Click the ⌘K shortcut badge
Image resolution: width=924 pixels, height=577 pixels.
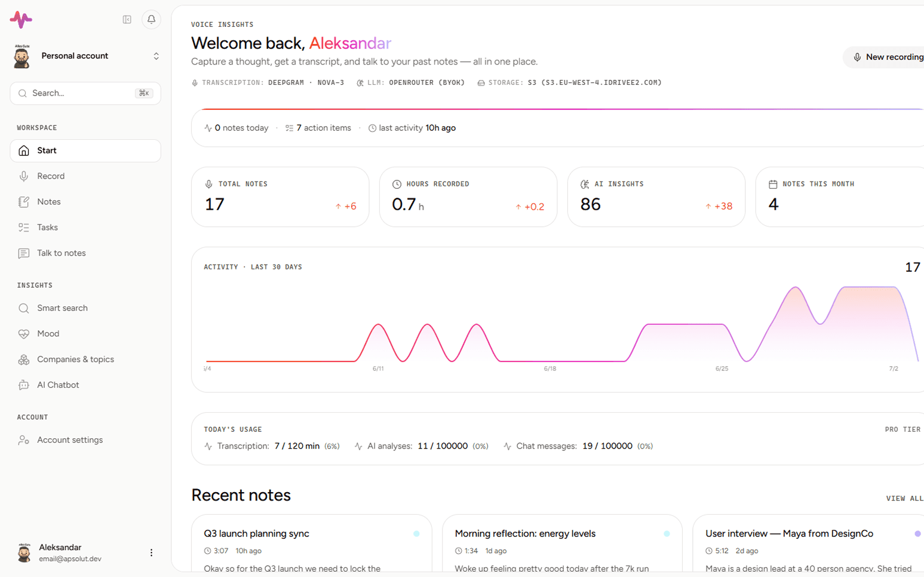pos(144,93)
